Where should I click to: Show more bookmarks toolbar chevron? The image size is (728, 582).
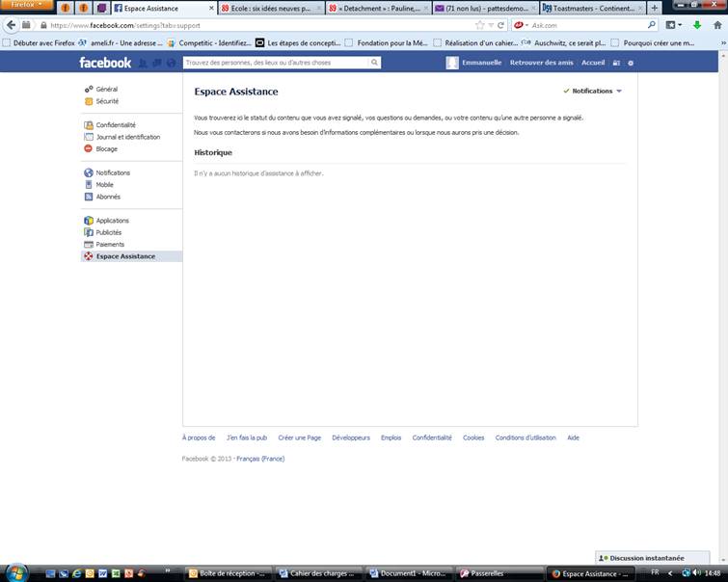(x=723, y=43)
